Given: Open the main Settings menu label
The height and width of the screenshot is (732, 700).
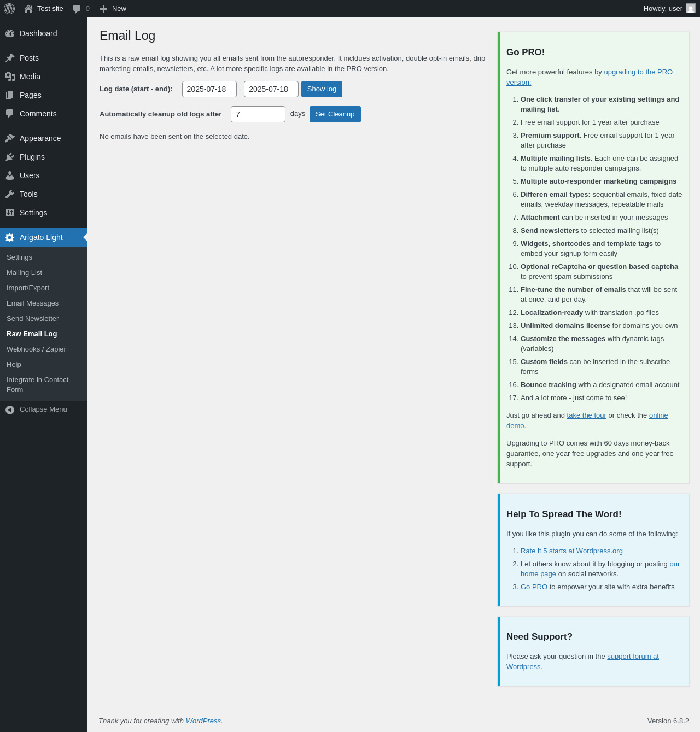Looking at the screenshot, I should pyautogui.click(x=33, y=213).
